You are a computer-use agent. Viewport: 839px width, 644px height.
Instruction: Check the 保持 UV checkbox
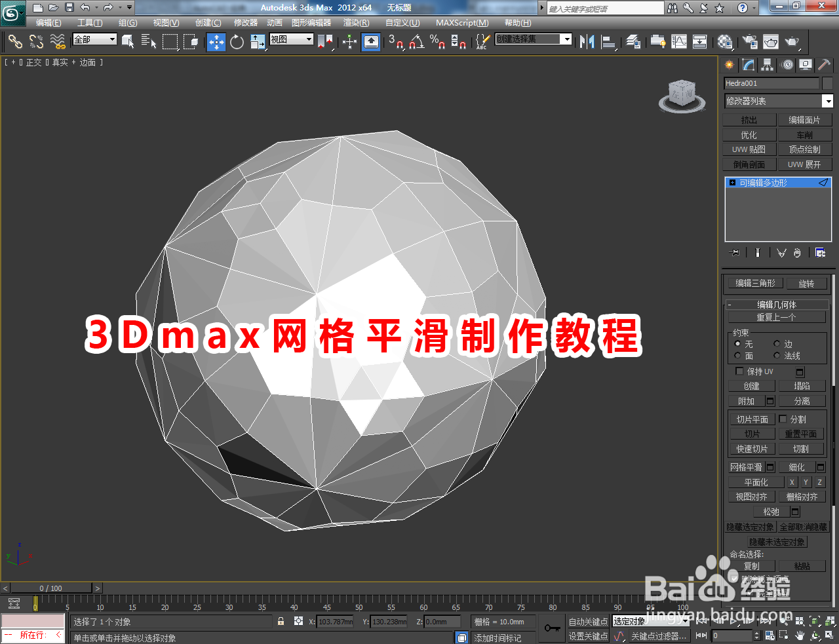(x=738, y=371)
